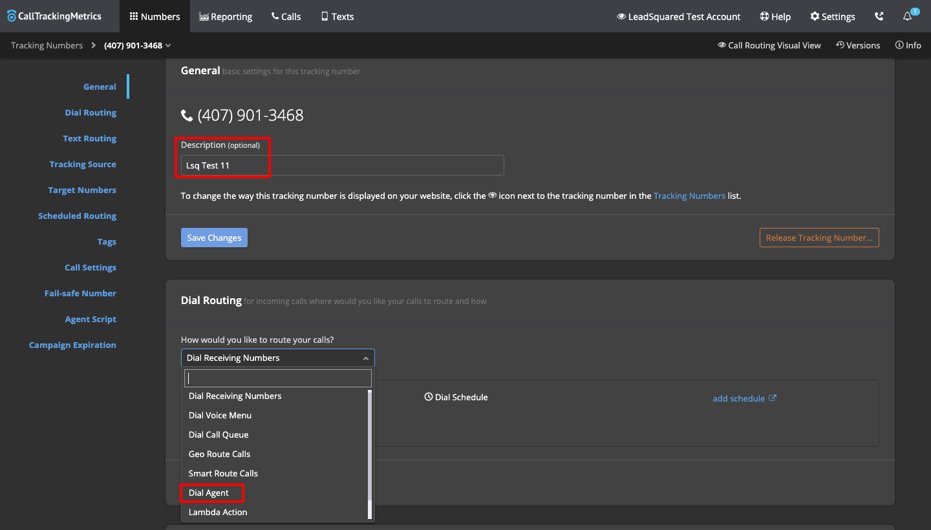Screen dimensions: 931x530
Task: Open the notifications bell icon
Action: coord(909,16)
